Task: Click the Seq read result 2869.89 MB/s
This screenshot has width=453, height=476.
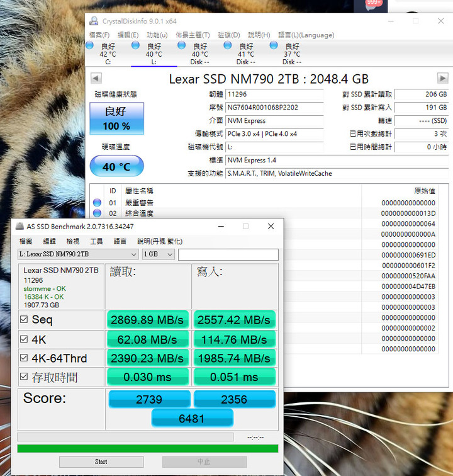Action: [x=147, y=320]
